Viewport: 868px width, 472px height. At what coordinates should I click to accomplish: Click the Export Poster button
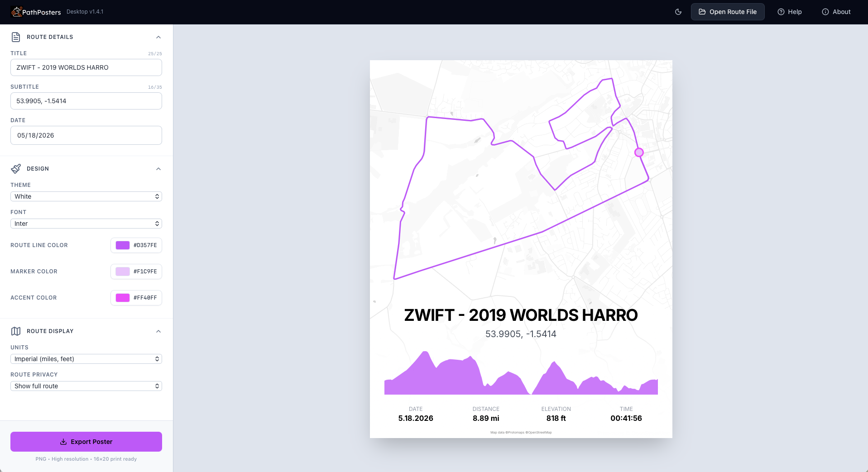point(86,442)
